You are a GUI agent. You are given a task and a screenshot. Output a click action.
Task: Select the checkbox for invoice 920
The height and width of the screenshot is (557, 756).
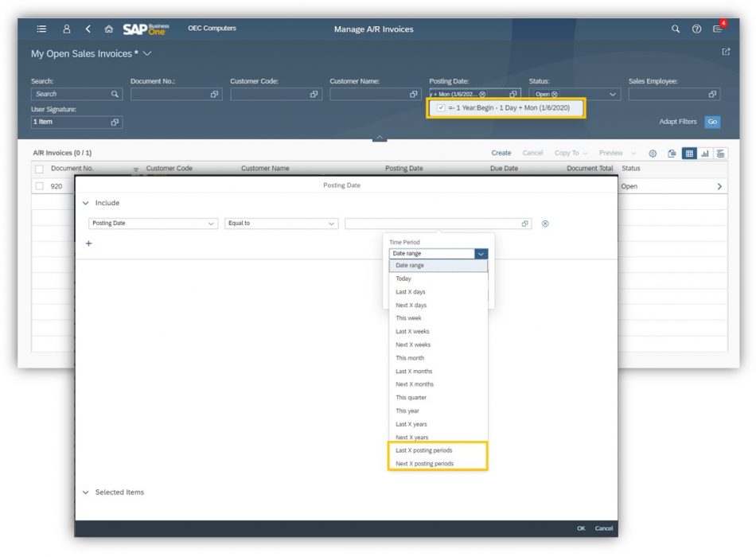[x=40, y=186]
